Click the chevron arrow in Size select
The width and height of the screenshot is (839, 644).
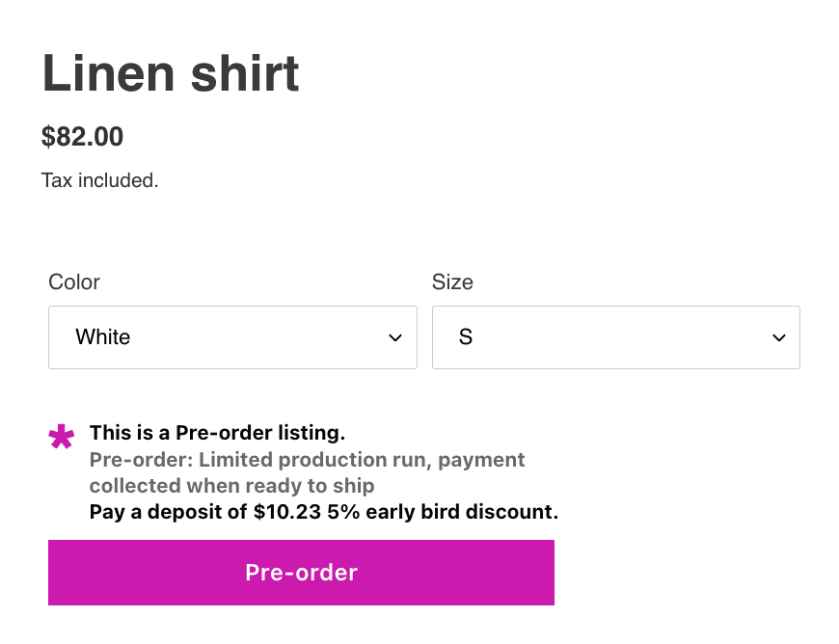[x=778, y=337]
